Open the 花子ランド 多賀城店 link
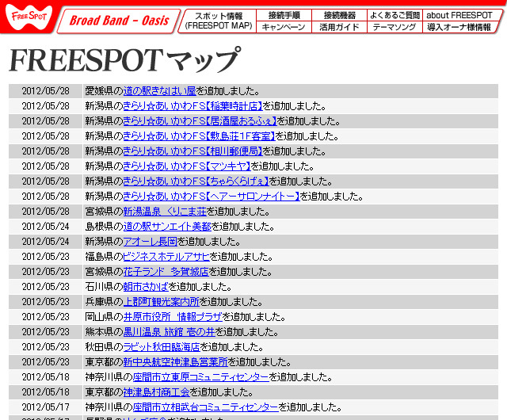 [166, 272]
